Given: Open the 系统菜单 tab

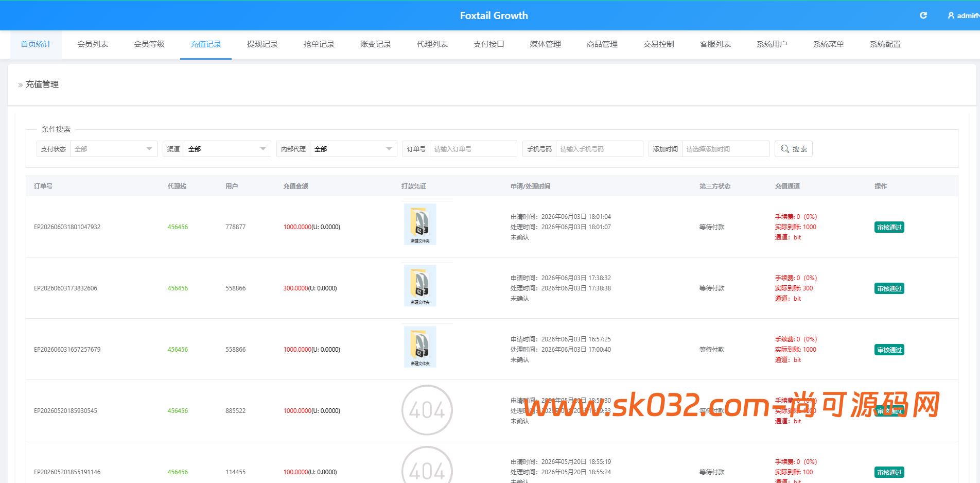Looking at the screenshot, I should [x=829, y=44].
